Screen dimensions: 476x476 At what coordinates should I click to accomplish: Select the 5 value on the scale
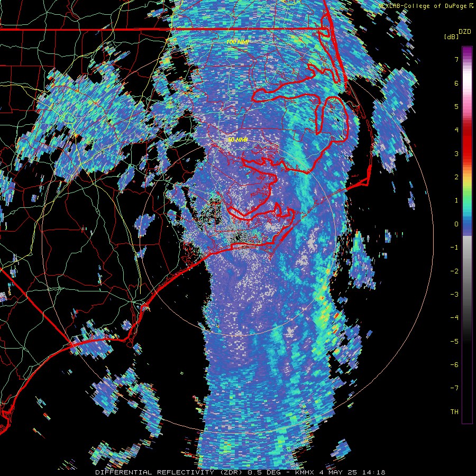tap(456, 106)
